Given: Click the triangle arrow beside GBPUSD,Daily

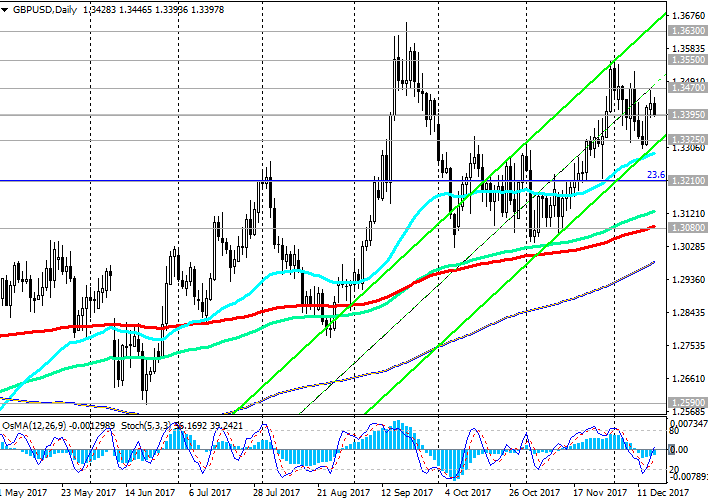Looking at the screenshot, I should pos(5,10).
